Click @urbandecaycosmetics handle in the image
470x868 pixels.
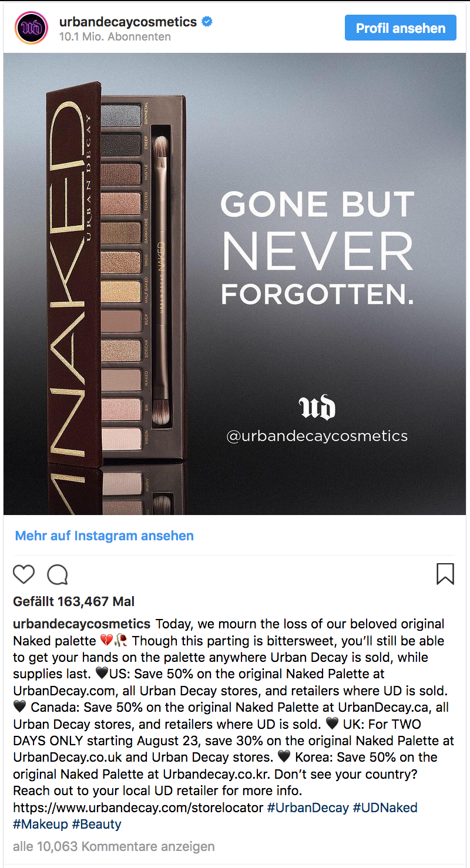tap(317, 436)
